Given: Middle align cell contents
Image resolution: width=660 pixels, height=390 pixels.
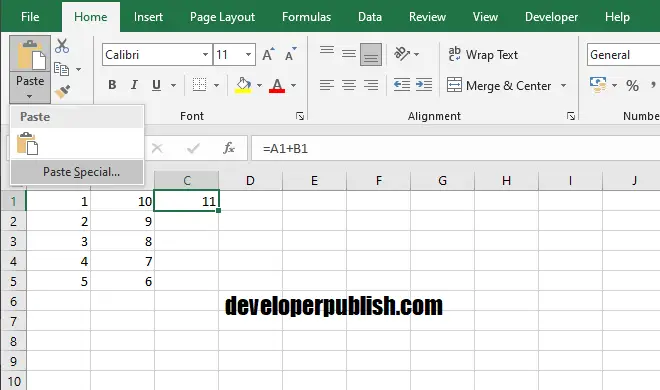Looking at the screenshot, I should pos(349,54).
